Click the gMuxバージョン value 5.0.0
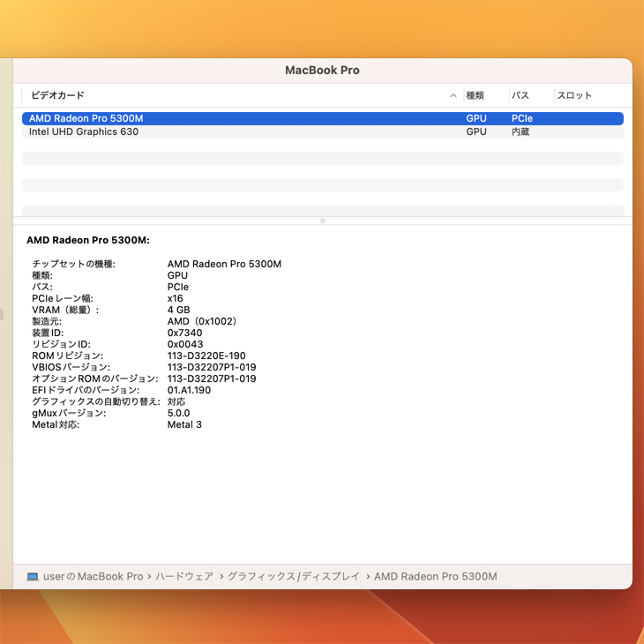Screen dimensions: 644x644 [x=179, y=414]
